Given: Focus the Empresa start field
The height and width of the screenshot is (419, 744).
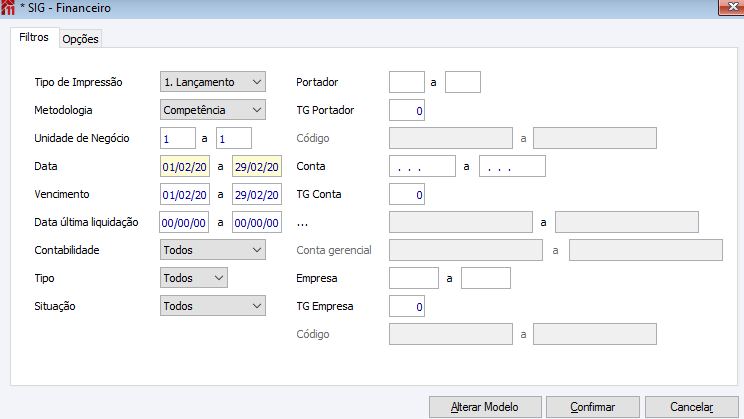Looking at the screenshot, I should 414,278.
